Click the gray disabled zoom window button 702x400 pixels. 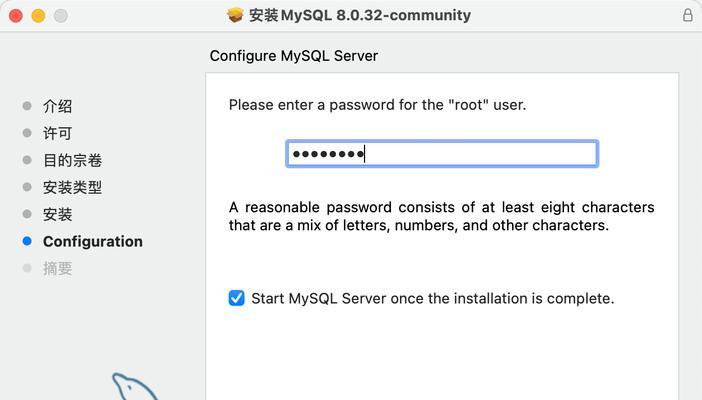click(x=61, y=16)
